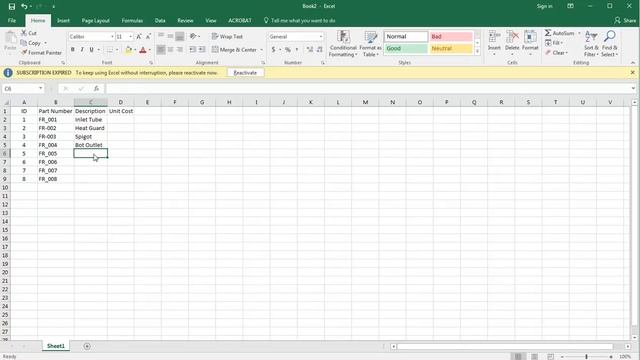The image size is (640, 360).
Task: Set top vertical alignment
Action: click(x=161, y=36)
